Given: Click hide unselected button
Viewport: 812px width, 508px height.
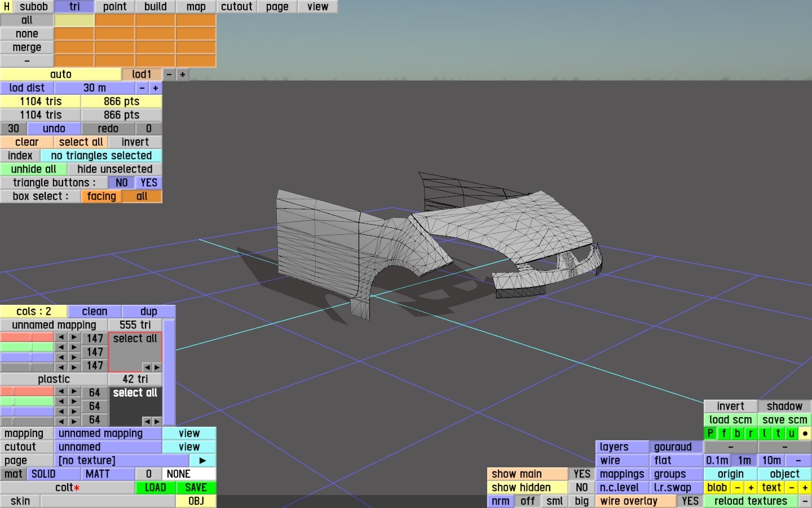Looking at the screenshot, I should (115, 169).
